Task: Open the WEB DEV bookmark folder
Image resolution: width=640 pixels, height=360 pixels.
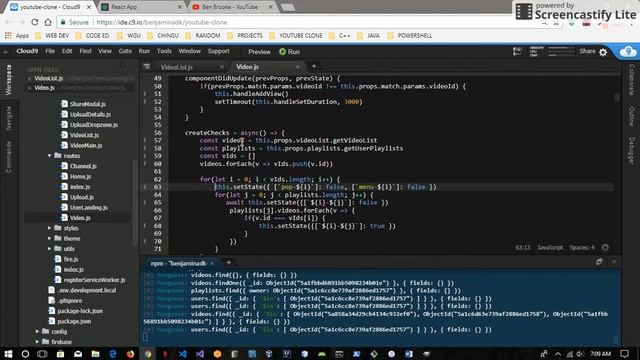Action: (52, 36)
